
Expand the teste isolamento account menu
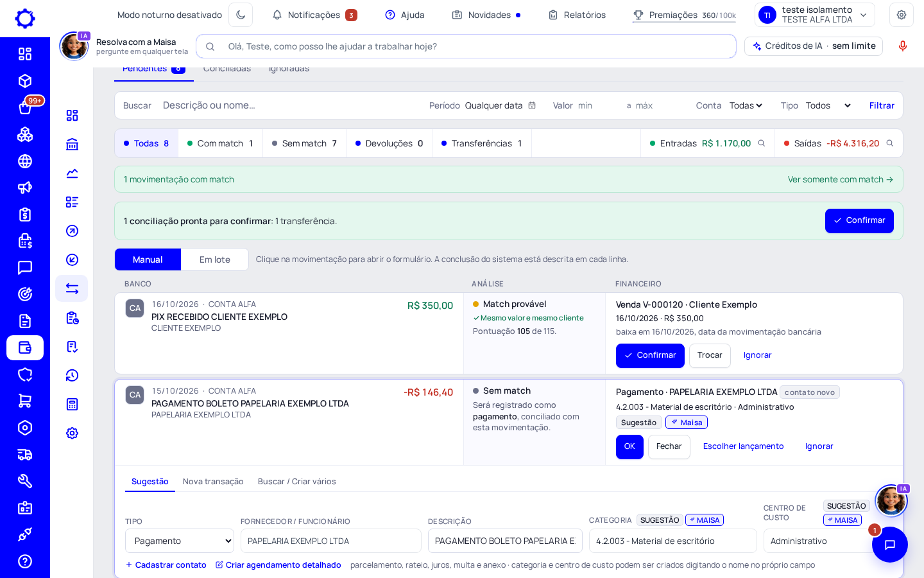815,15
